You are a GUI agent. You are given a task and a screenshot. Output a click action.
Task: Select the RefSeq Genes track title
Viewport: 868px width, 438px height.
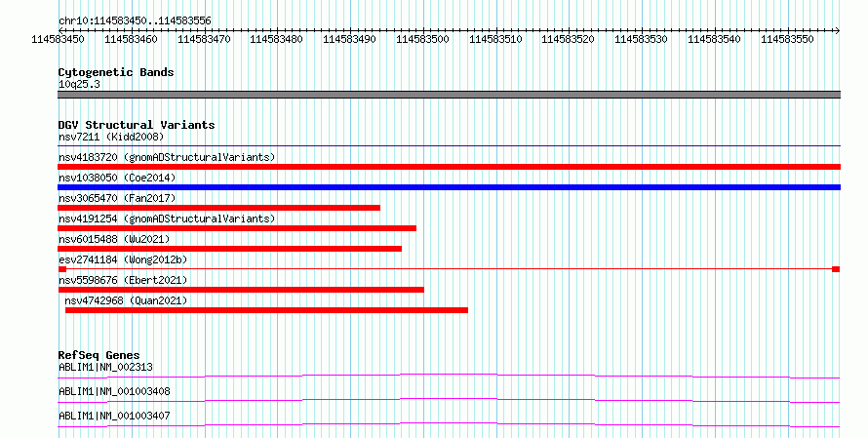(99, 355)
